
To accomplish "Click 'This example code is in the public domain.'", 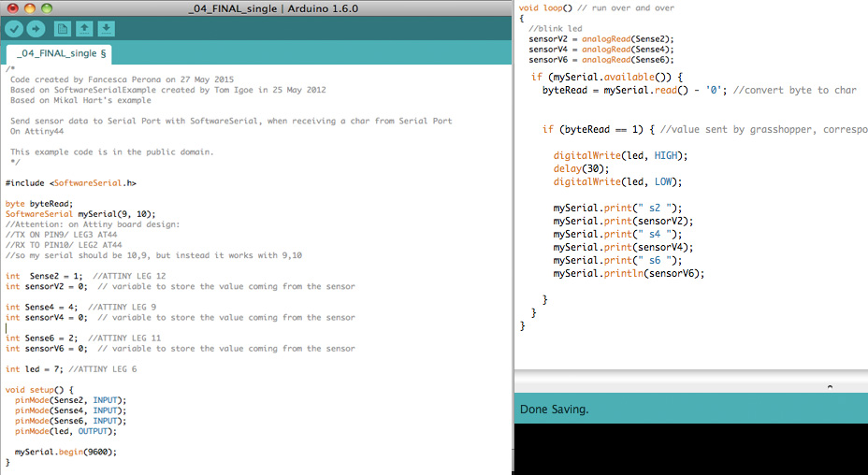I will (x=112, y=151).
